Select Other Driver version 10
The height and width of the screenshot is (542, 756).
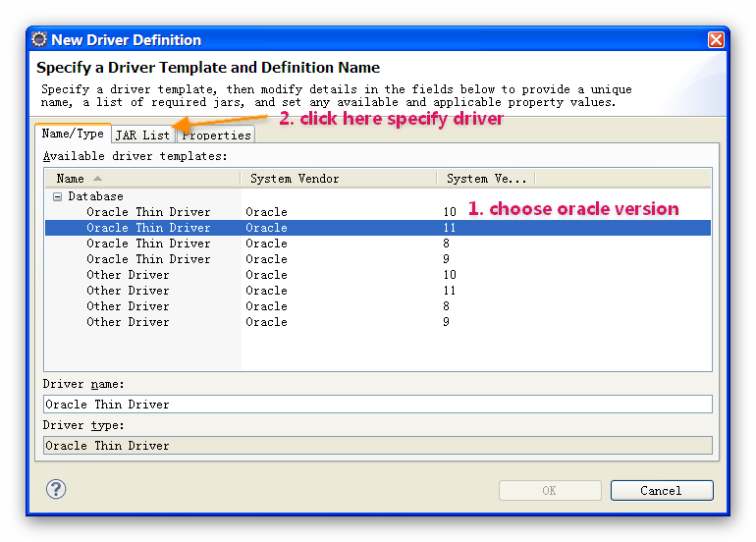pyautogui.click(x=378, y=275)
